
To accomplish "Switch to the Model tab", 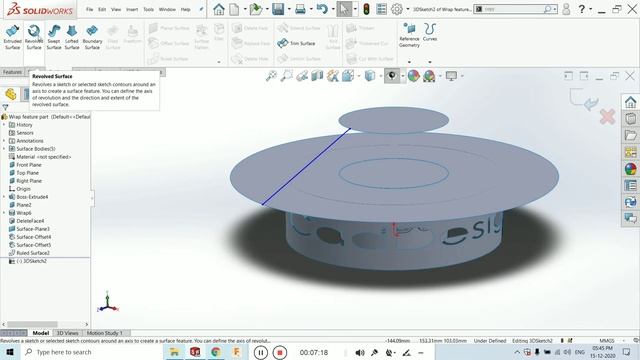I will pyautogui.click(x=41, y=333).
